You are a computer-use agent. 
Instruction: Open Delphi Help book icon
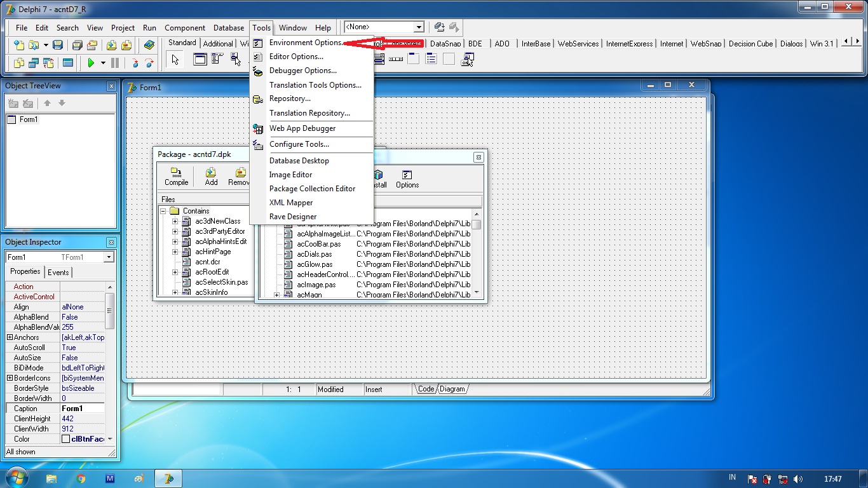(149, 44)
